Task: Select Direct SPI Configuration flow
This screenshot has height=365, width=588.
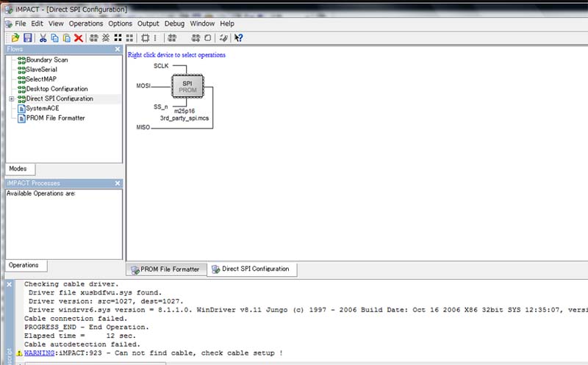Action: coord(60,99)
